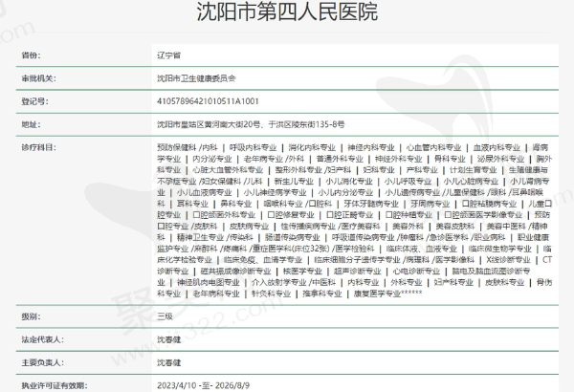Click the 登记号 label
The image size is (574, 392).
pos(34,101)
